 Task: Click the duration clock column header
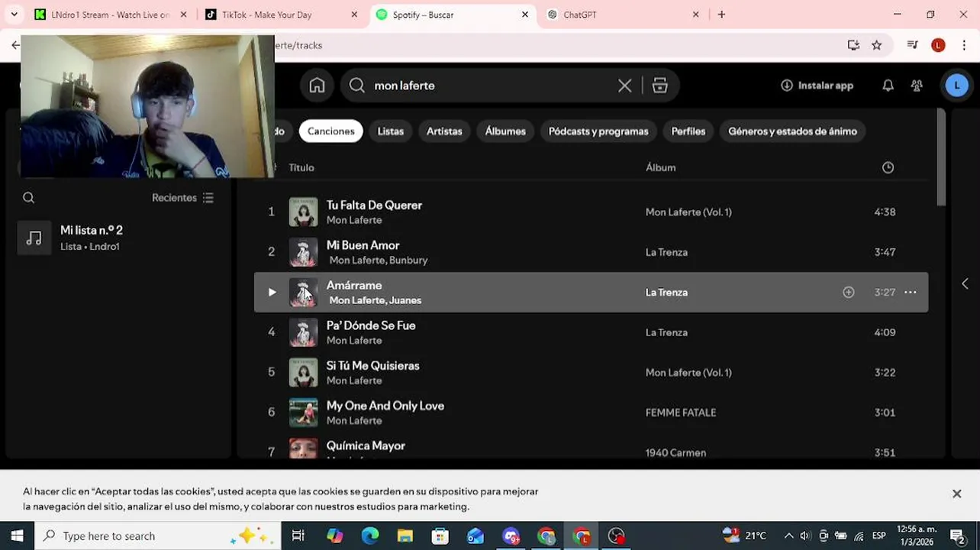pyautogui.click(x=888, y=167)
